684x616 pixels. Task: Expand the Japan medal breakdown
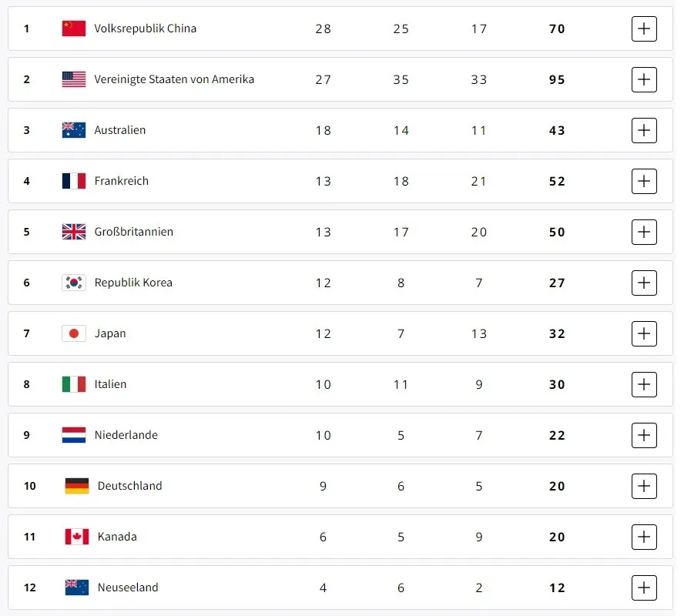644,333
